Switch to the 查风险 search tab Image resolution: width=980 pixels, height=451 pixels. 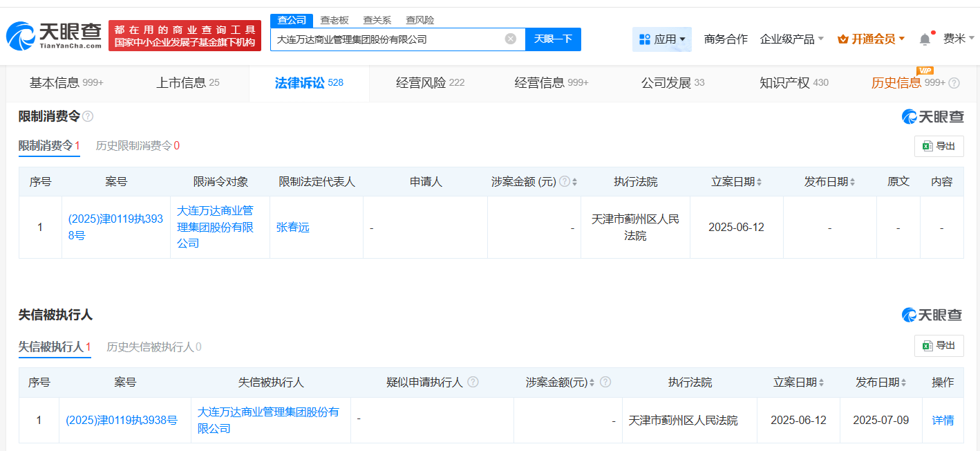coord(420,20)
